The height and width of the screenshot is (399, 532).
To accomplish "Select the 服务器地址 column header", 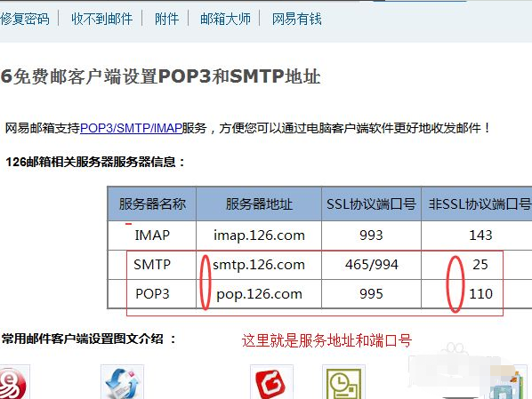I will tap(259, 203).
